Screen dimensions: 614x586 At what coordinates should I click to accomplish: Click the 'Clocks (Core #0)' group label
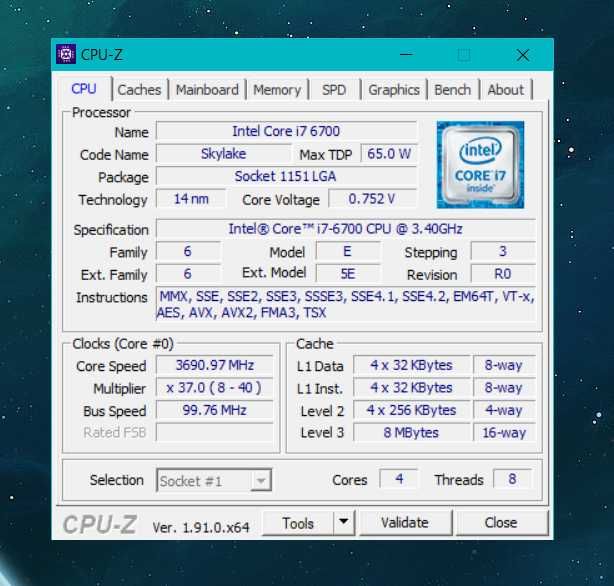pyautogui.click(x=123, y=344)
